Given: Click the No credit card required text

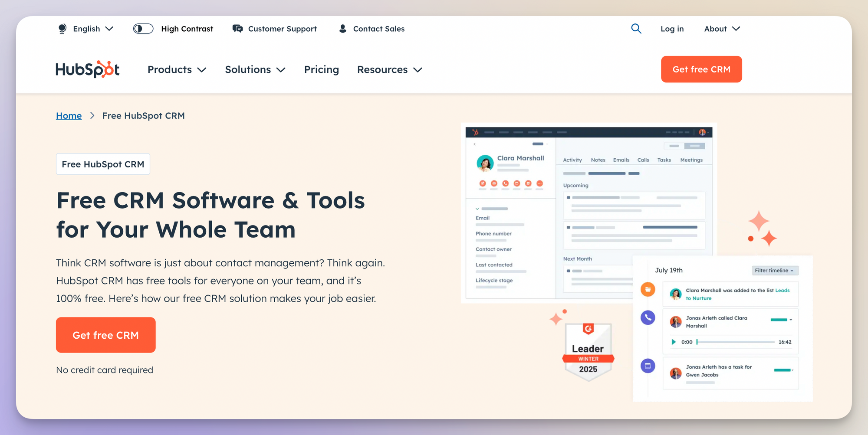Looking at the screenshot, I should click(x=105, y=370).
